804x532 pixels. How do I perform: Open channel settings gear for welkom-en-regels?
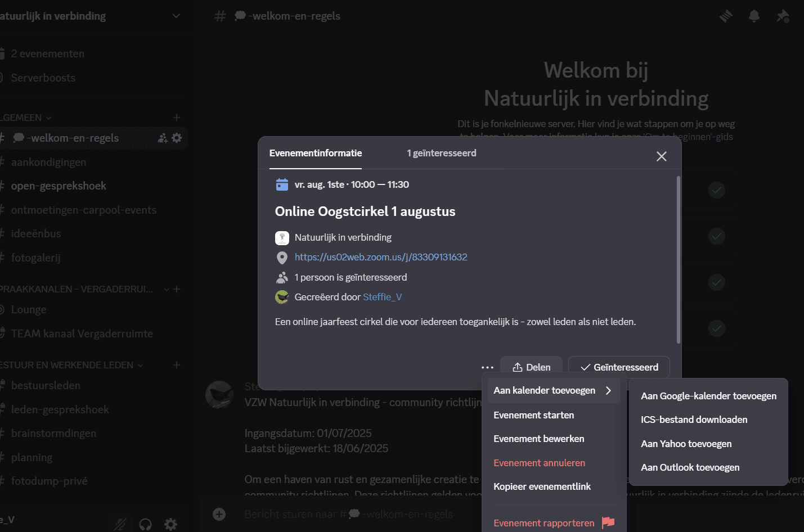[x=177, y=138]
